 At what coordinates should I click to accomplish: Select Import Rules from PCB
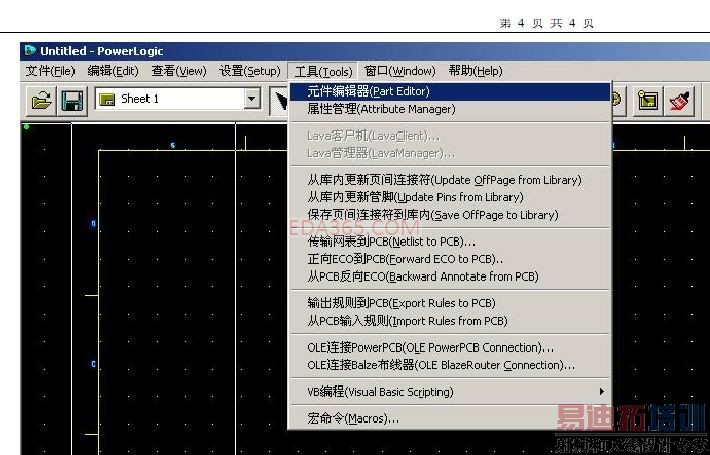pos(450,321)
